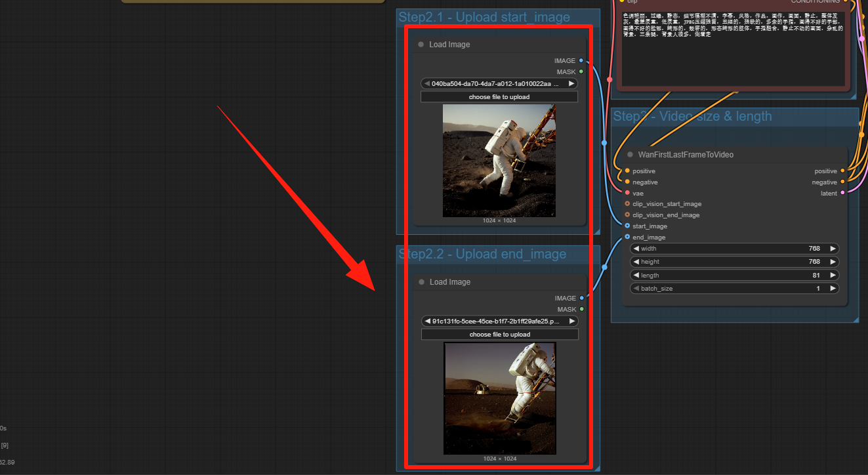Viewport: 868px width, 475px height.
Task: Click the width value 768
Action: click(x=814, y=249)
